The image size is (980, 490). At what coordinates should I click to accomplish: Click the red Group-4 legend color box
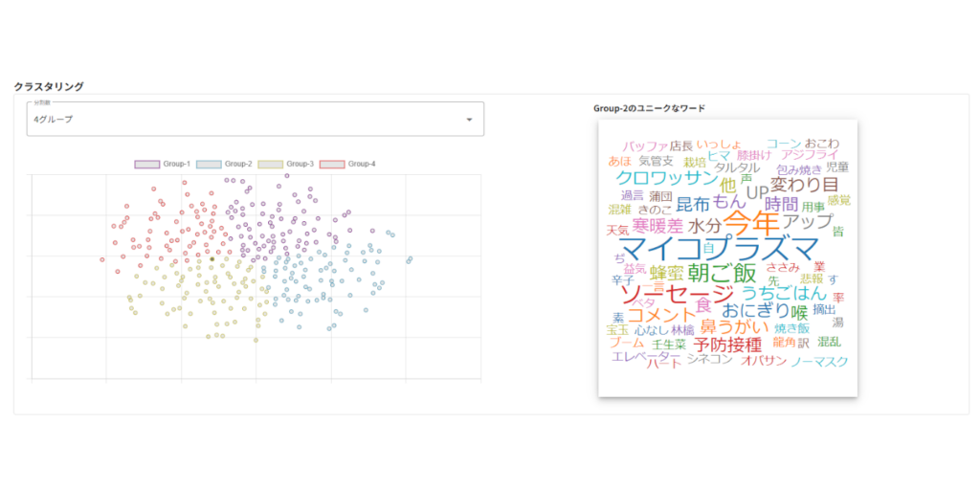(331, 165)
